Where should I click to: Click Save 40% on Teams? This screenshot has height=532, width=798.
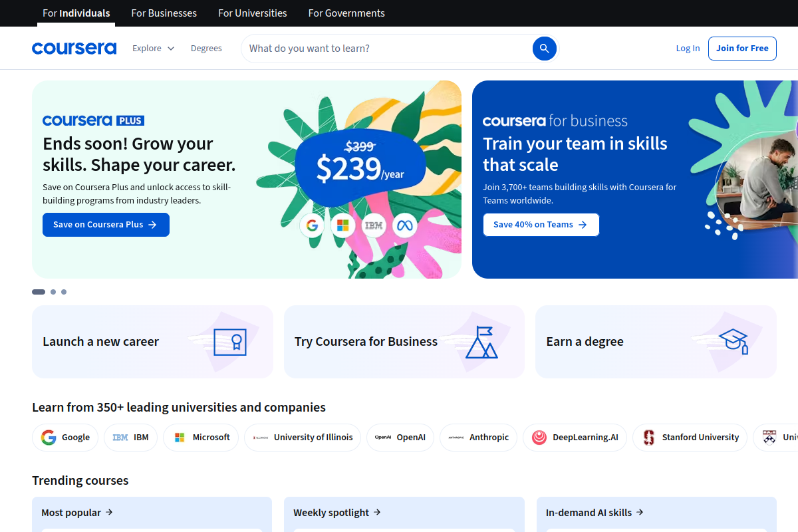coord(541,224)
